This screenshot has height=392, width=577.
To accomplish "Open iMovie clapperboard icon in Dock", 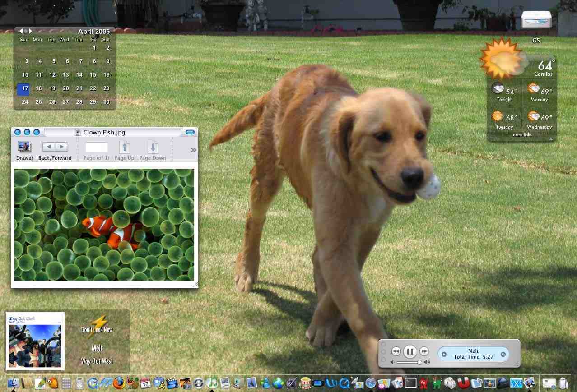I will [x=172, y=383].
